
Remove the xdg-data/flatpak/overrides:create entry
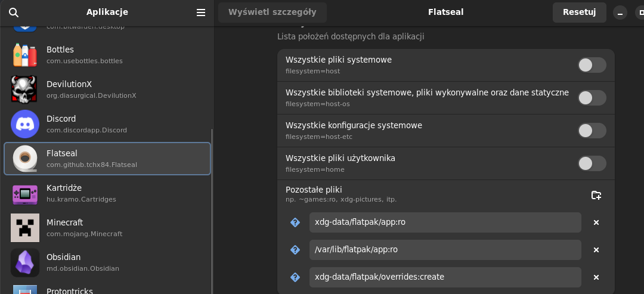(596, 277)
